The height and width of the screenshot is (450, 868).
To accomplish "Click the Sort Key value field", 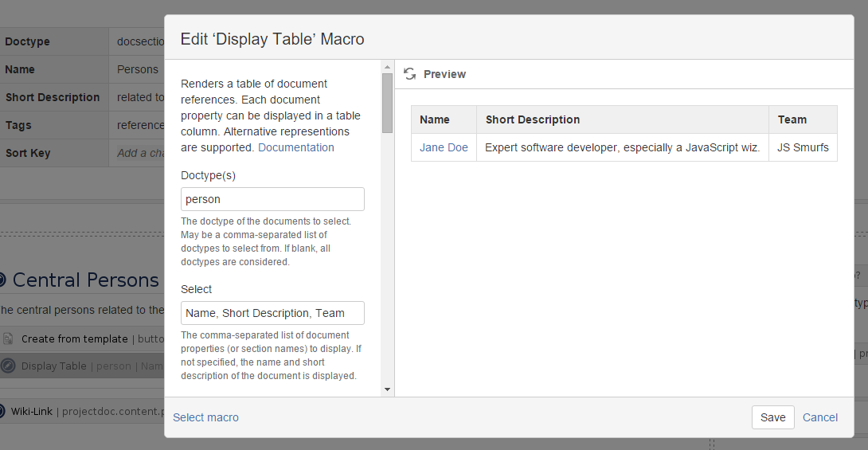I will [x=140, y=153].
